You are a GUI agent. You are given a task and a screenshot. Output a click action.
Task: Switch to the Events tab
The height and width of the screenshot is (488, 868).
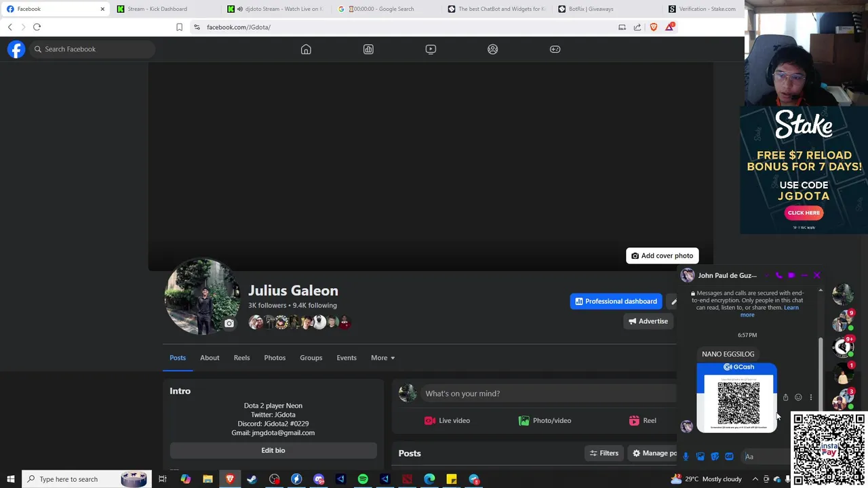(347, 358)
